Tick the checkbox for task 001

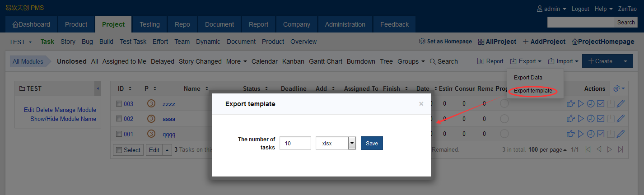click(x=119, y=134)
